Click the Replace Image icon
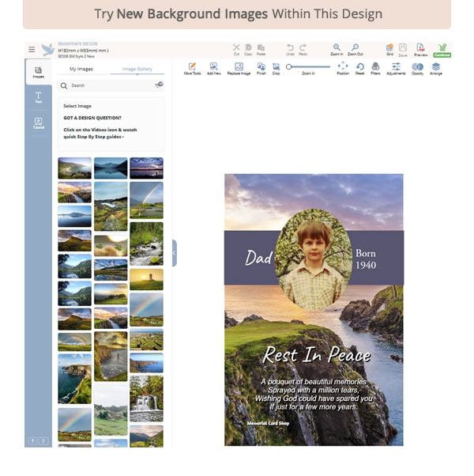The image size is (474, 476). point(239,68)
